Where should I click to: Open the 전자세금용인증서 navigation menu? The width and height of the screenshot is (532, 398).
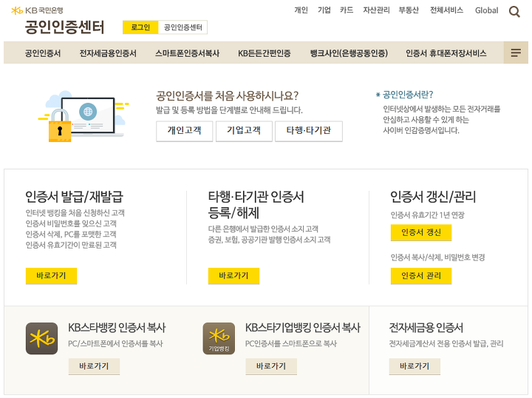[x=108, y=53]
